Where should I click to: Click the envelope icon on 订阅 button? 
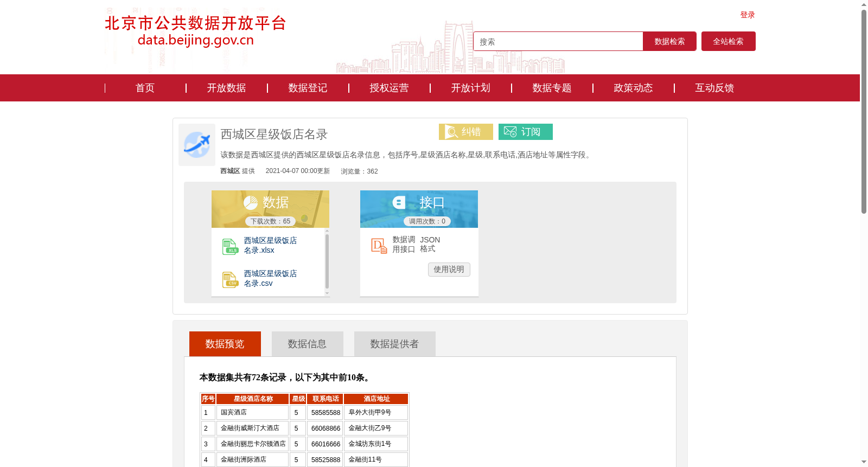(510, 132)
